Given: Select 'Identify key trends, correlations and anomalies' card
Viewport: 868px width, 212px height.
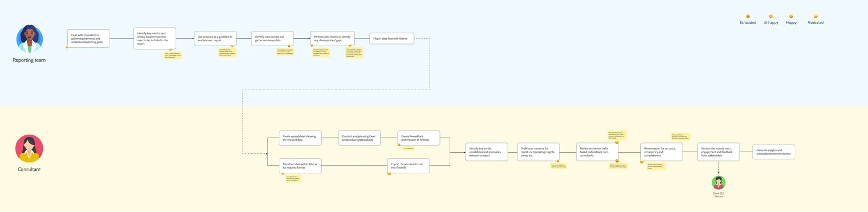Looking at the screenshot, I should [487, 152].
